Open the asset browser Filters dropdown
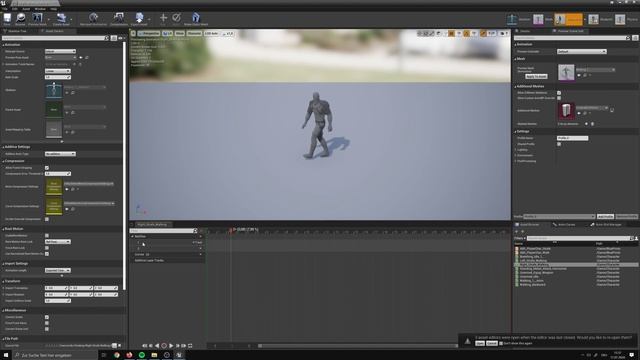This screenshot has height=360, width=640. 520,238
